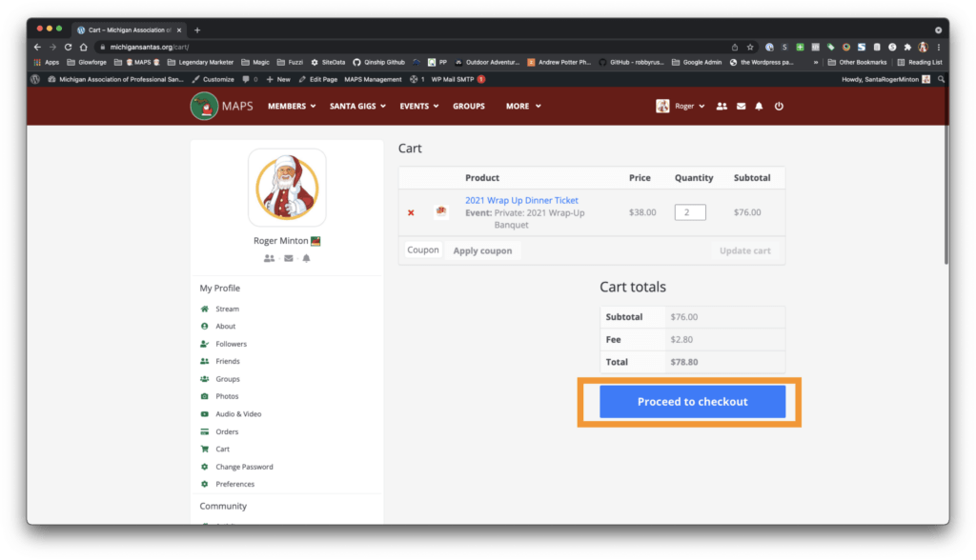Open the browser extensions puzzle icon
This screenshot has width=976, height=560.
click(x=907, y=48)
